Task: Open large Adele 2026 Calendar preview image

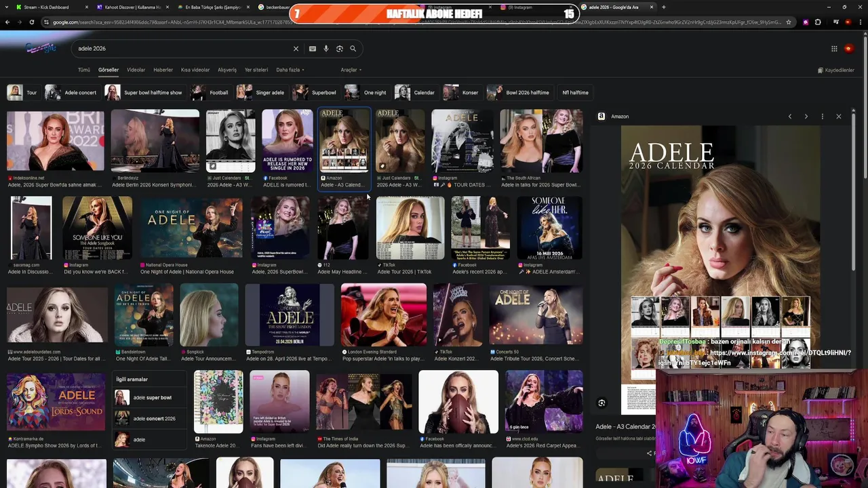Action: [720, 269]
